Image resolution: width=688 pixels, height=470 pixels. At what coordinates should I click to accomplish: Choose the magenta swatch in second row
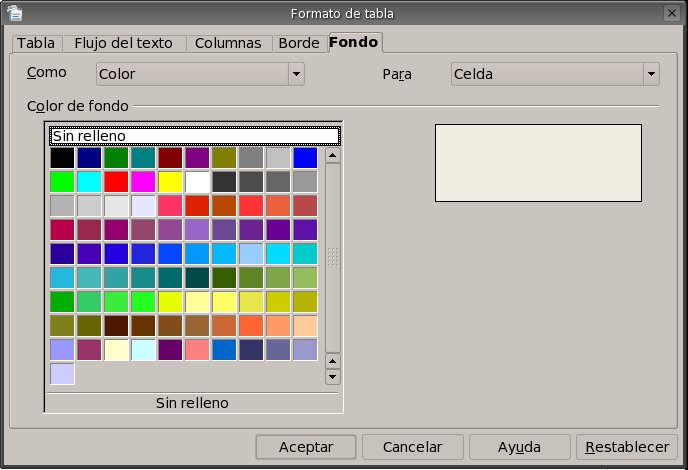tap(143, 182)
